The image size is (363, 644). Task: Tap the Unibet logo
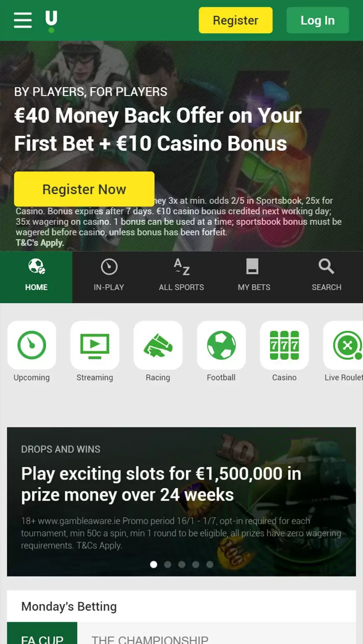[51, 21]
